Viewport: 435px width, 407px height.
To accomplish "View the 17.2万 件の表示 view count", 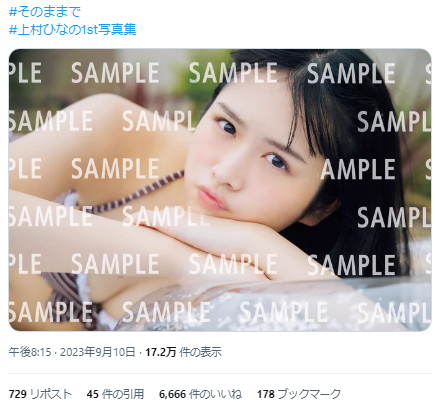I will (x=183, y=352).
